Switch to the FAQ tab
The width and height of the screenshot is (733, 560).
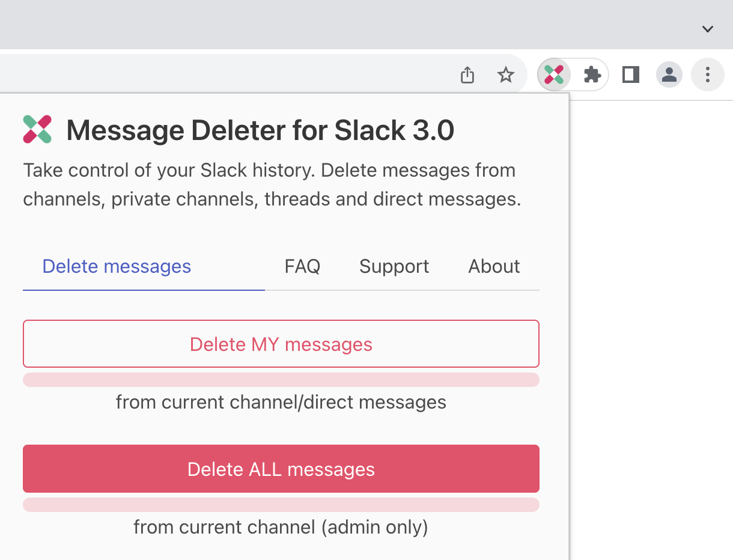(302, 266)
